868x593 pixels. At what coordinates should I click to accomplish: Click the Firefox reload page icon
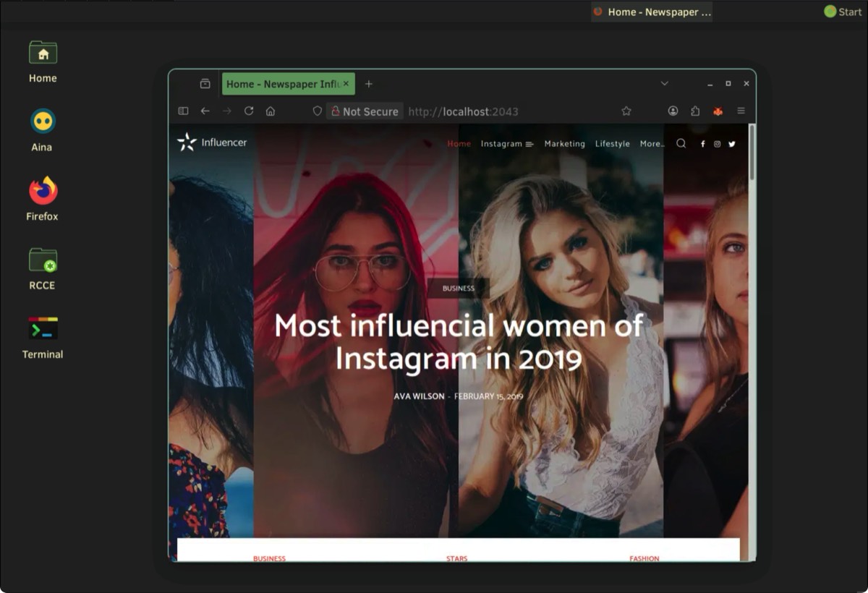(x=249, y=111)
